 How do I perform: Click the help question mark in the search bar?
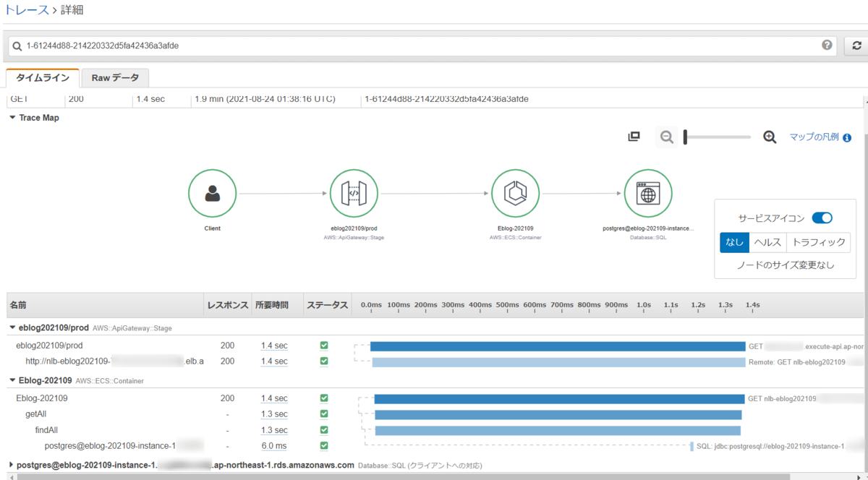click(x=826, y=45)
